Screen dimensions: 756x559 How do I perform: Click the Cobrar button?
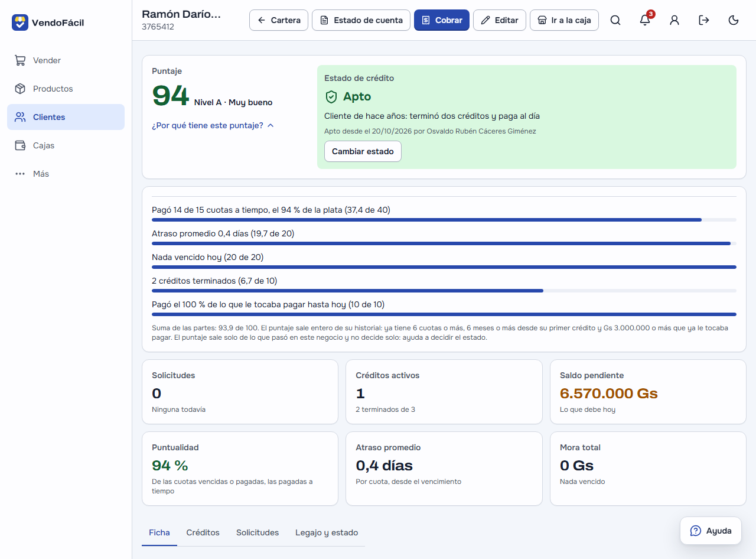pos(442,20)
